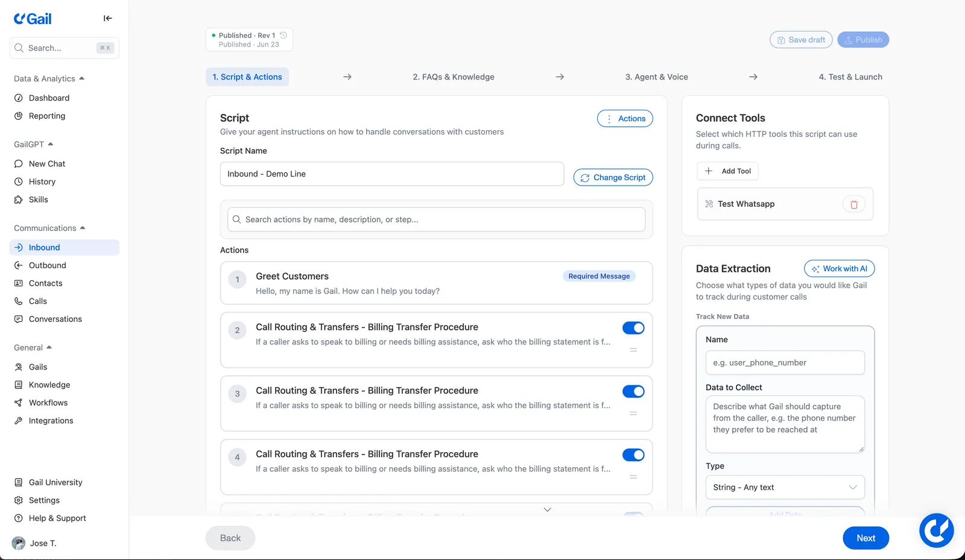Click the revision history clock icon
This screenshot has height=560, width=965.
pyautogui.click(x=283, y=35)
